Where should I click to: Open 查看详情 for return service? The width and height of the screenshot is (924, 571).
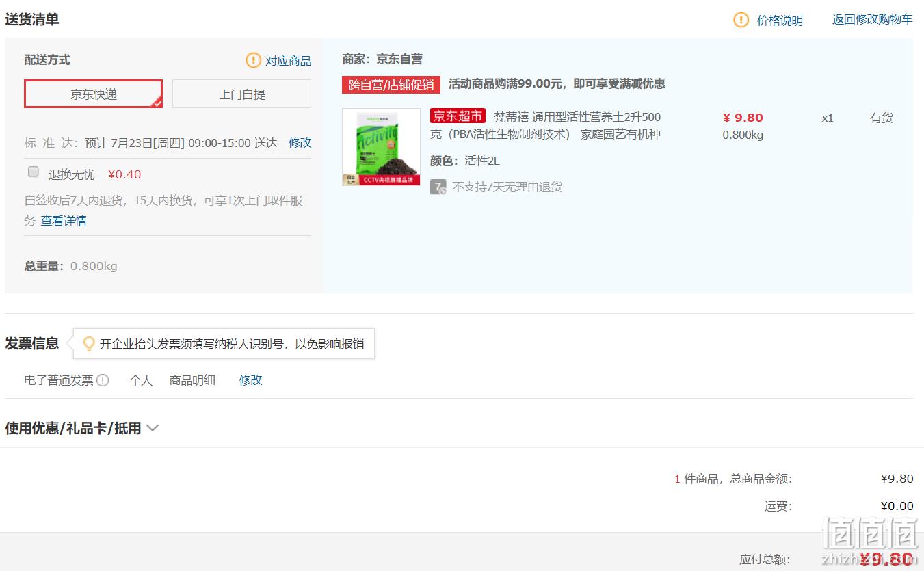click(x=64, y=221)
